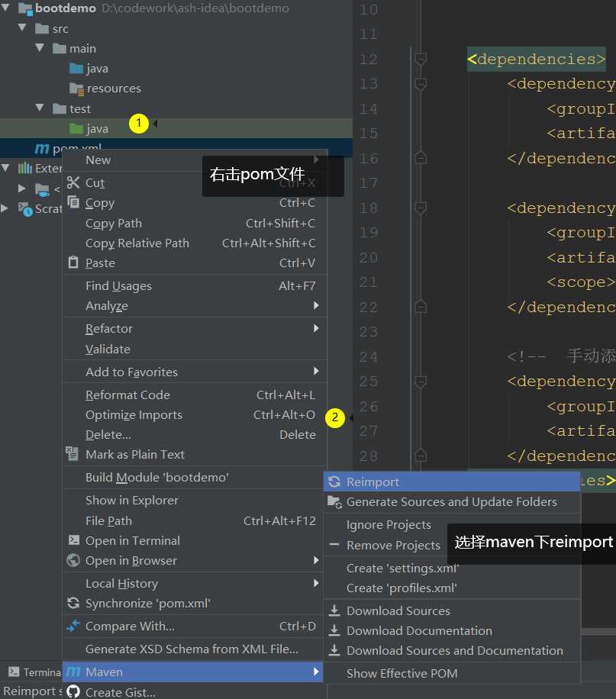Select the test java folder row

point(176,128)
